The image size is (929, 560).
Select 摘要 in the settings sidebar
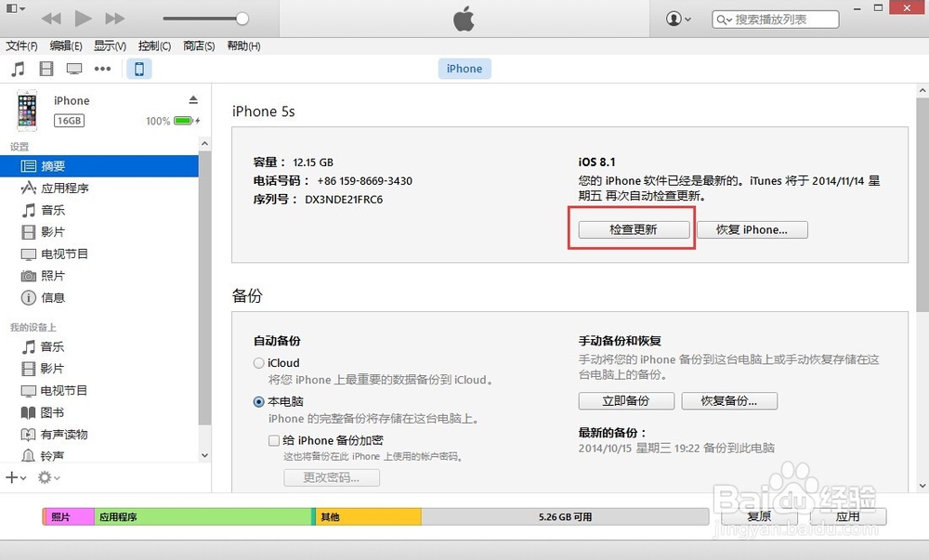point(99,166)
